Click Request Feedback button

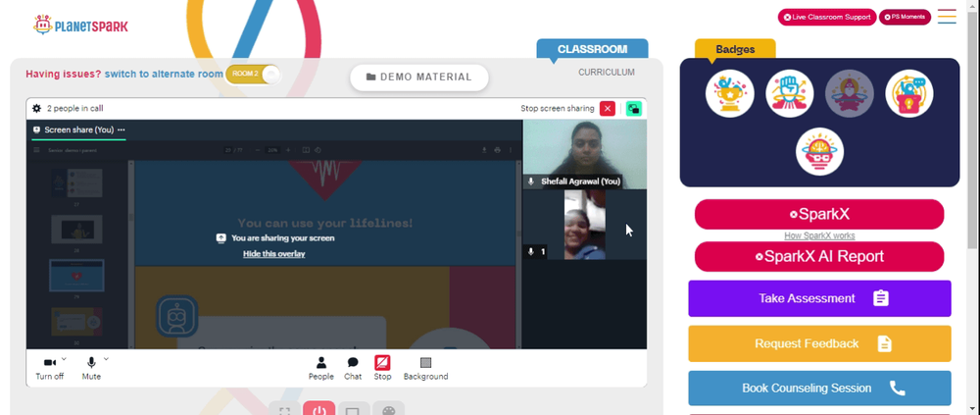click(819, 343)
